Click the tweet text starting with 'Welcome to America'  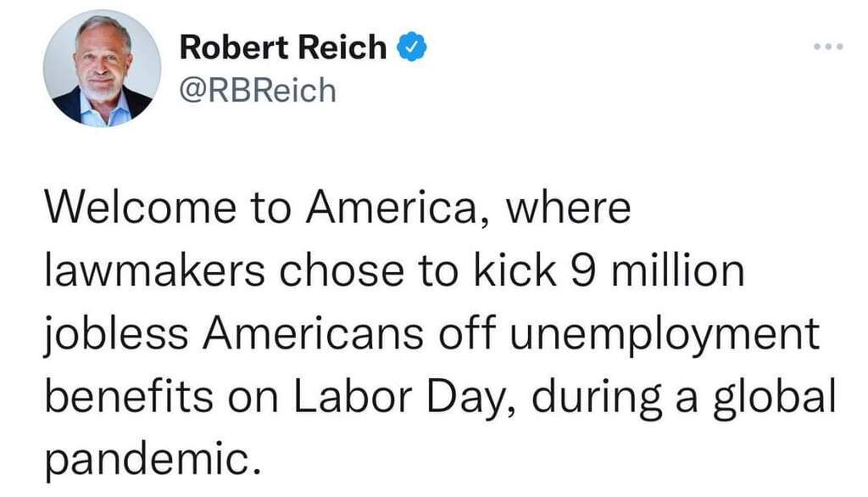440,333
